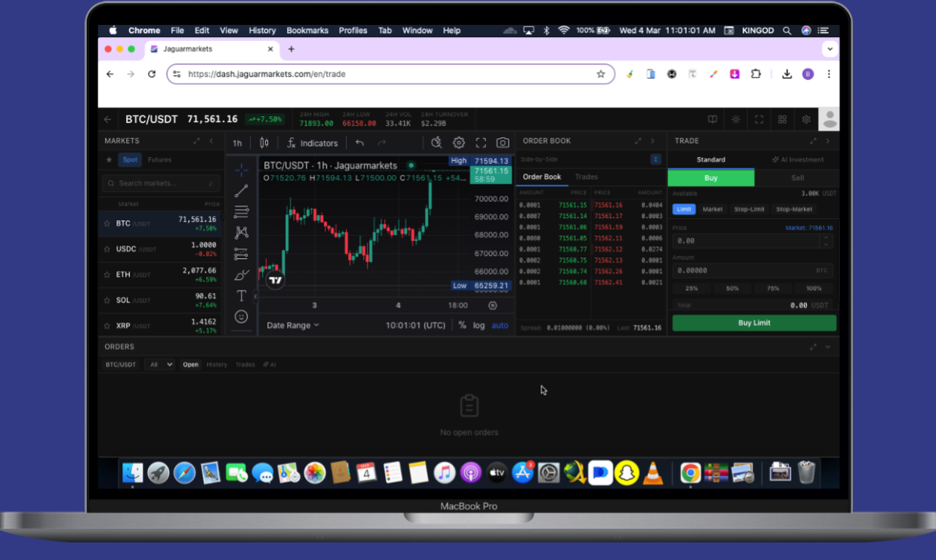Collapse the Trade panel chevron

(x=827, y=141)
